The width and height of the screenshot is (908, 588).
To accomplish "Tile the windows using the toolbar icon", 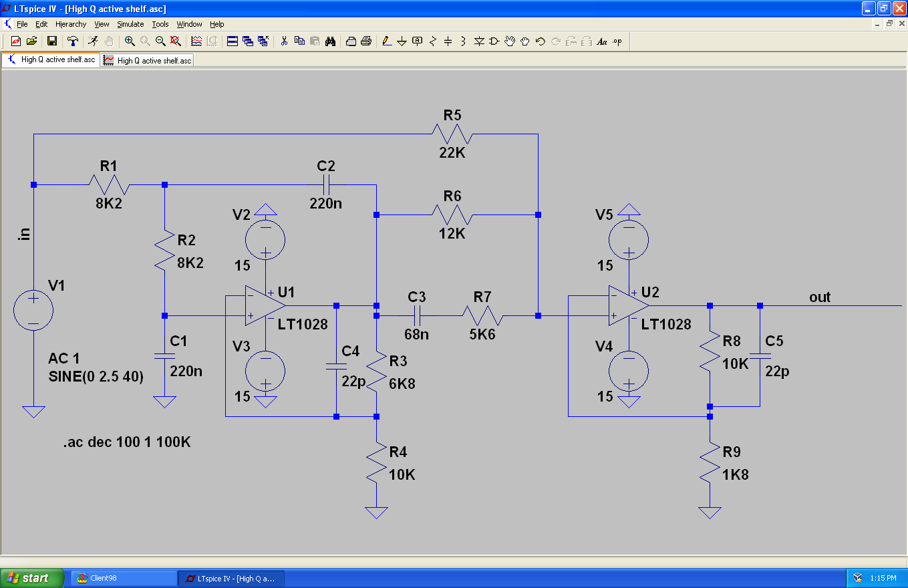I will point(233,41).
